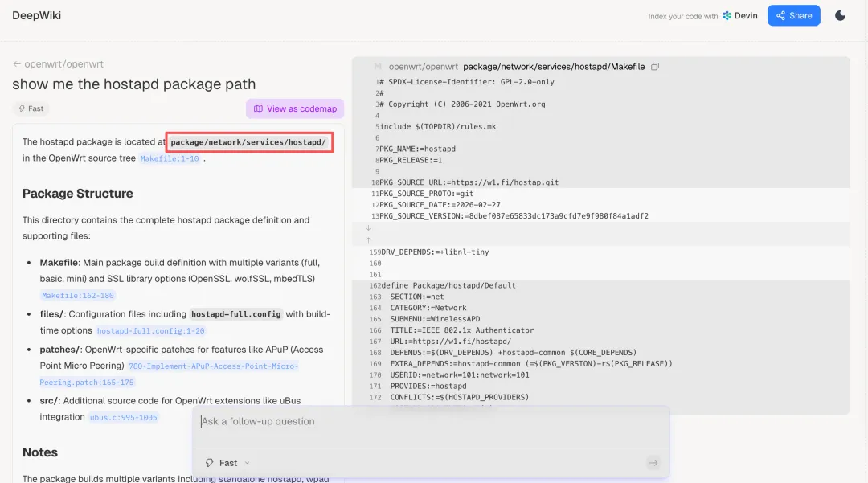The width and height of the screenshot is (868, 483).
Task: Open ubus.c:995-1005 citation link
Action: pyautogui.click(x=124, y=418)
